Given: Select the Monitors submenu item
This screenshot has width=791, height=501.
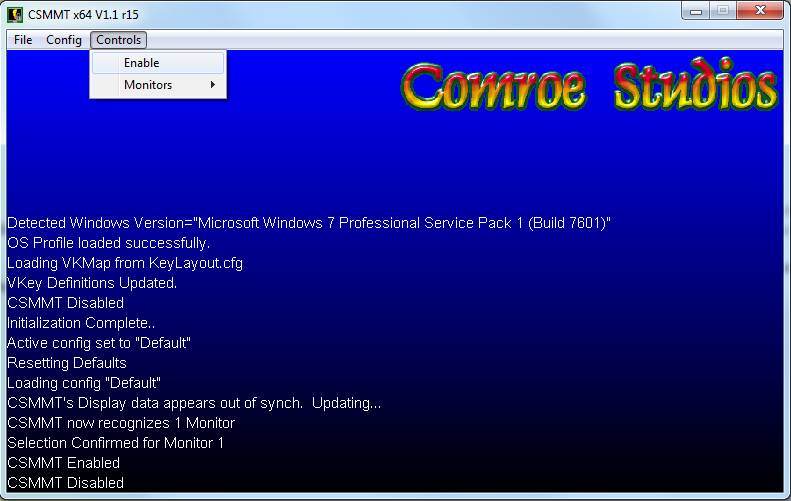Looking at the screenshot, I should point(148,85).
